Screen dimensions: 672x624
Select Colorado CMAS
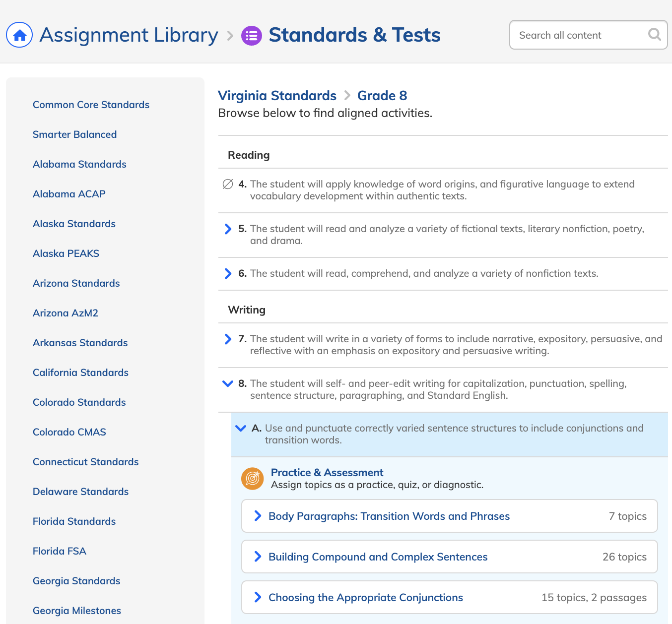69,432
